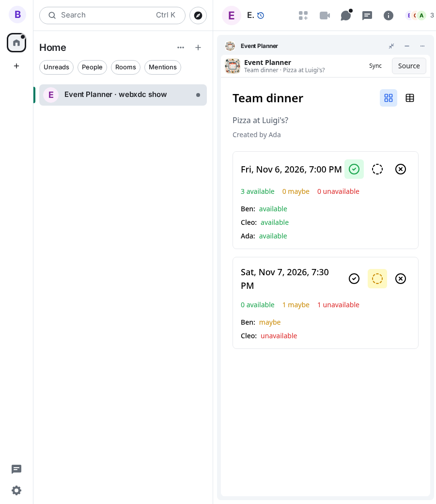
Task: Open Event Planner widget ellipsis menu
Action: (422, 46)
